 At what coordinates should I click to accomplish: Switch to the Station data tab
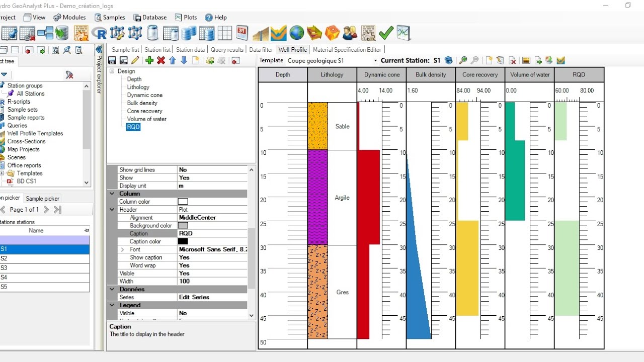click(x=190, y=50)
